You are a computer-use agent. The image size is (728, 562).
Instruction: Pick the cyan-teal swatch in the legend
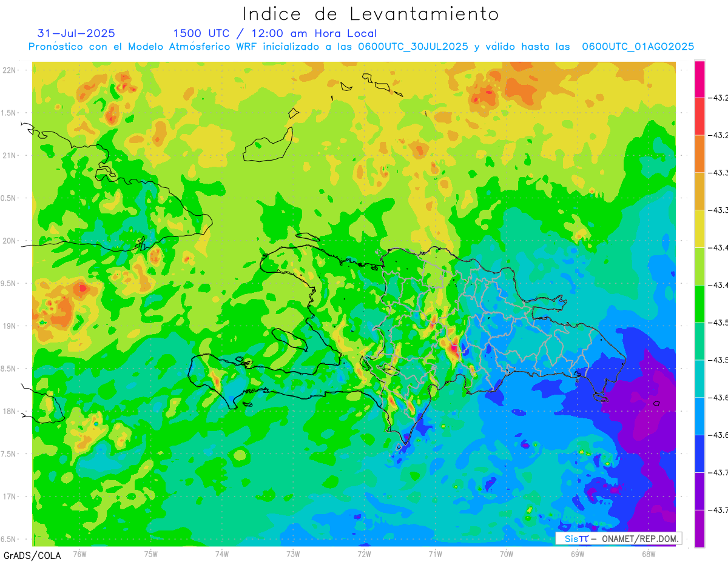[699, 378]
